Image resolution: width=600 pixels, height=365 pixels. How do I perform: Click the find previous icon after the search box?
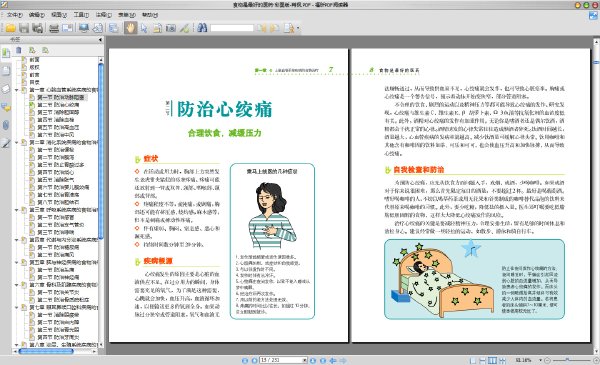point(262,28)
